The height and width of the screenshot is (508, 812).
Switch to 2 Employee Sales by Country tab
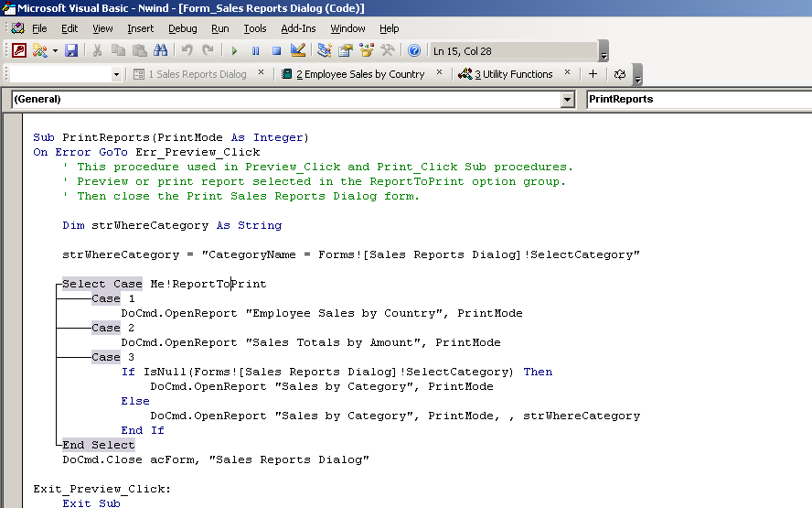coord(353,74)
